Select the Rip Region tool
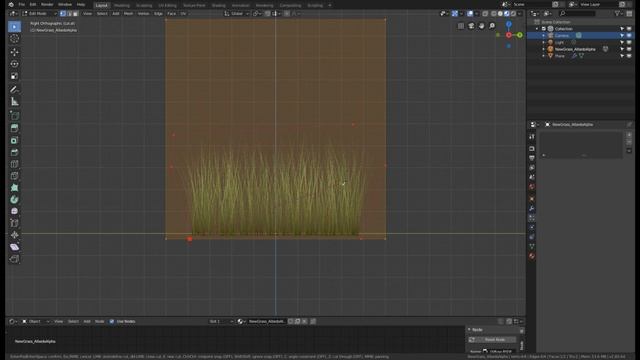640x360 pixels. 14,259
